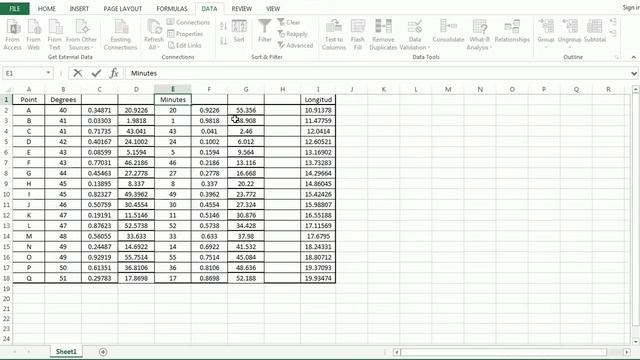The image size is (640, 360).
Task: Select cell with value 0.34871
Action: click(100, 110)
